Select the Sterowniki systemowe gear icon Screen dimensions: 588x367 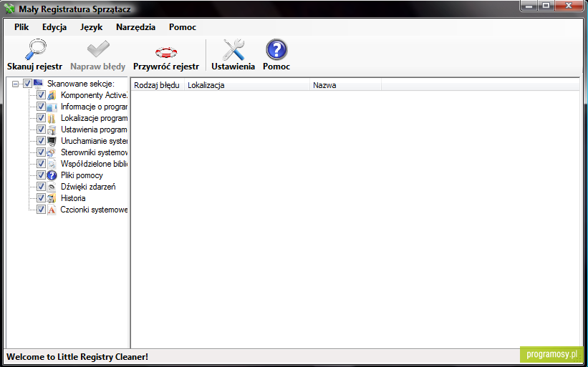52,152
